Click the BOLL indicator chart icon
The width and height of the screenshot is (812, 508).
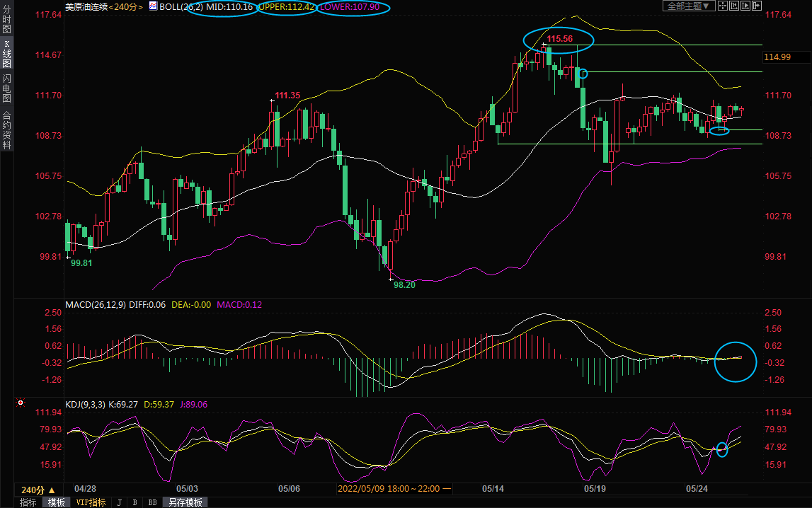point(152,6)
